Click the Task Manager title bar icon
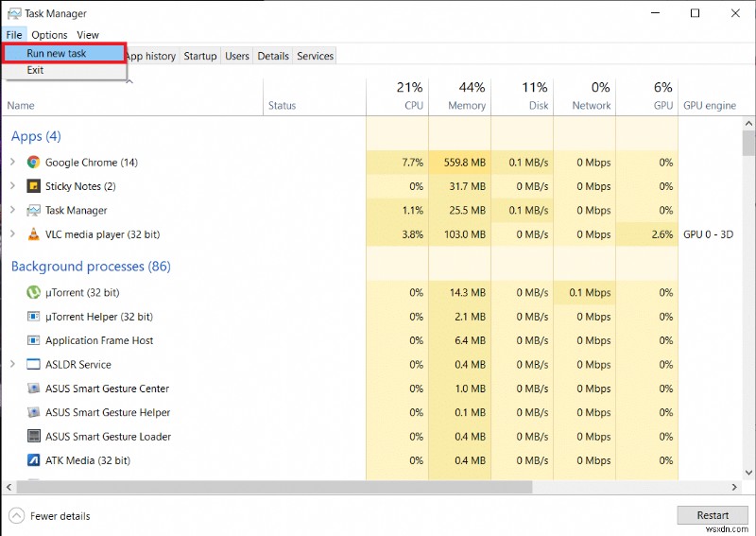Viewport: 756px width, 536px height. tap(14, 13)
